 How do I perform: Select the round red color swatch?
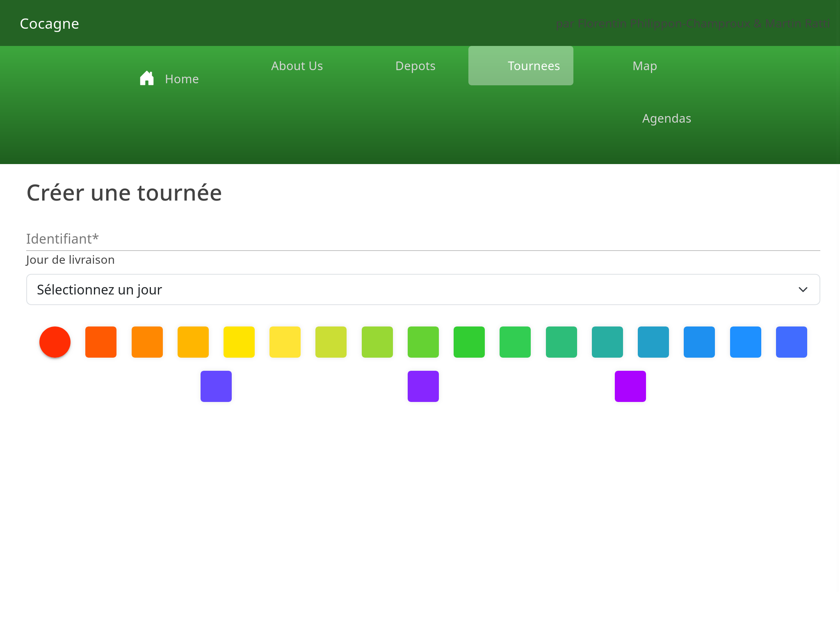[x=55, y=342]
